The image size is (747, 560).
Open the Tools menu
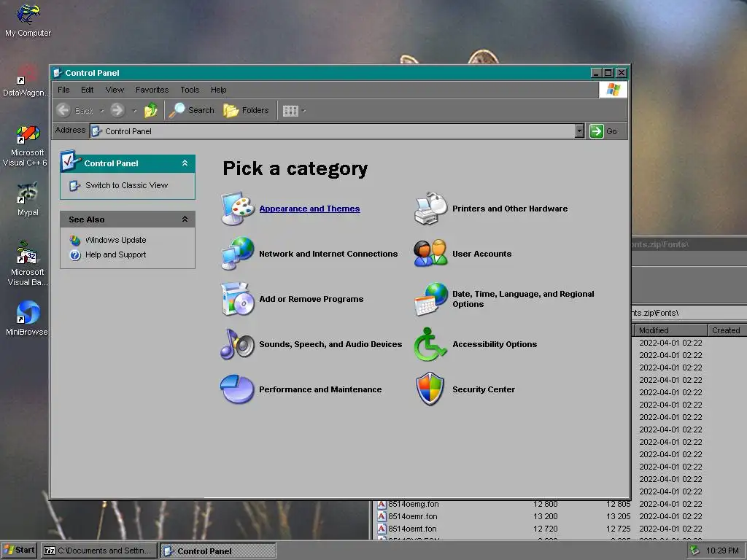(x=190, y=90)
